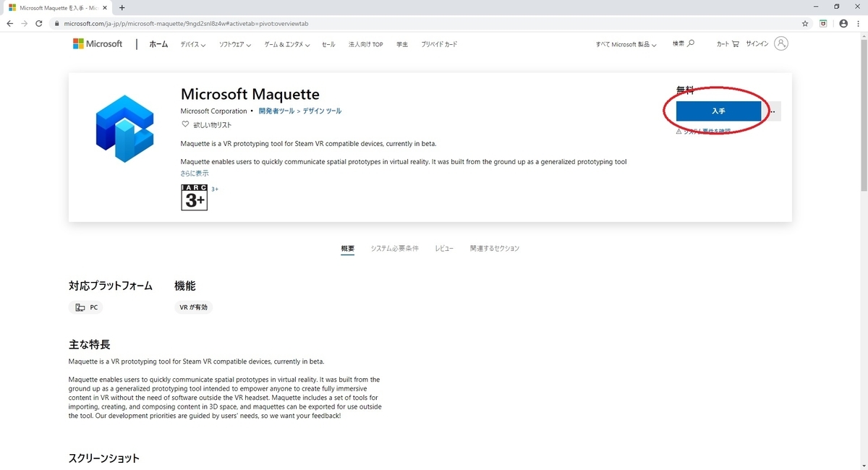Screen dimensions: 868x470
Task: Open the Chrome profile avatar icon
Action: pos(843,23)
